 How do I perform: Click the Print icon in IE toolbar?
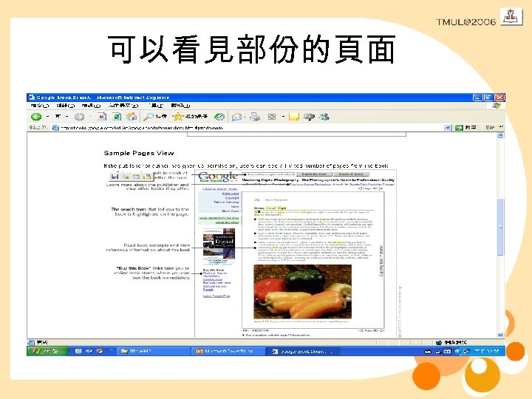(x=255, y=117)
